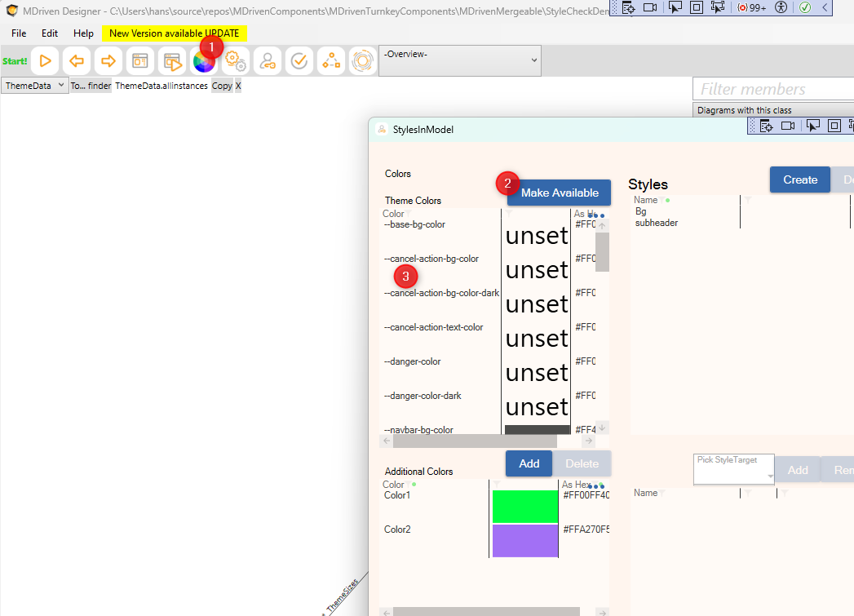The height and width of the screenshot is (616, 854).
Task: Click the Filter members input field
Action: 772,89
